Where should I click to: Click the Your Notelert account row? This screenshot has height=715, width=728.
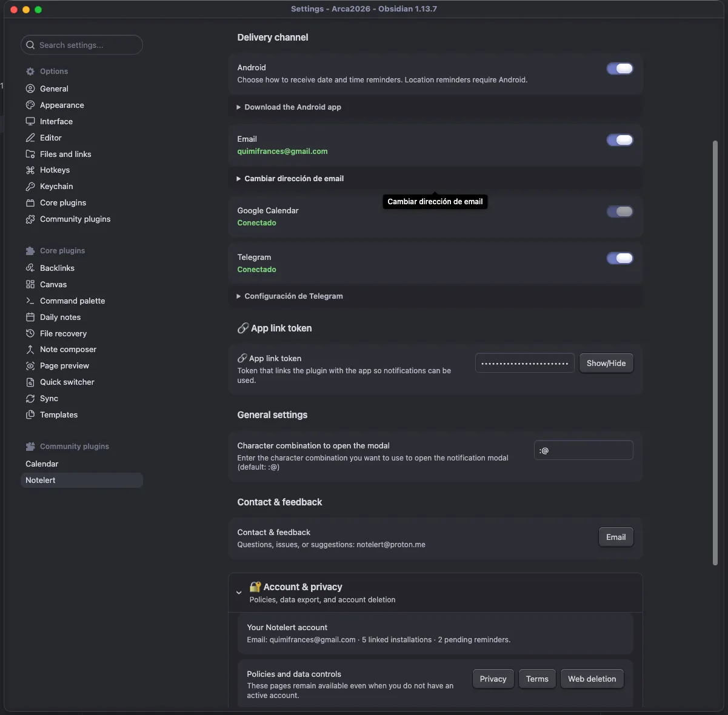435,633
